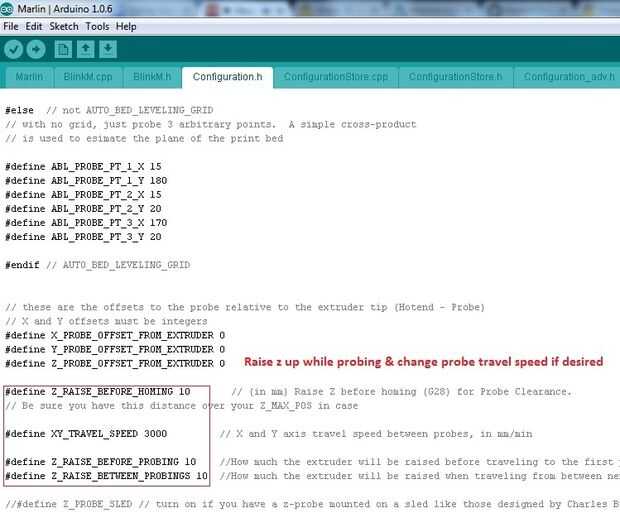Click the 'ABL_PROBE_PT_1_Y 180' line
Viewport: 620px width, 513px height.
(x=86, y=181)
